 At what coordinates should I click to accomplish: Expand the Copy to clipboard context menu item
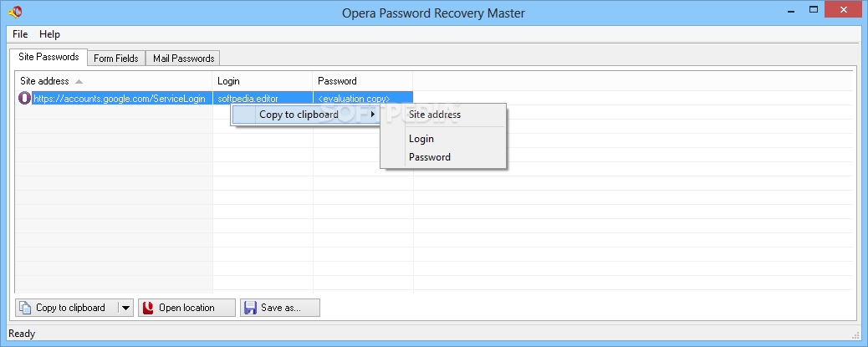[299, 115]
